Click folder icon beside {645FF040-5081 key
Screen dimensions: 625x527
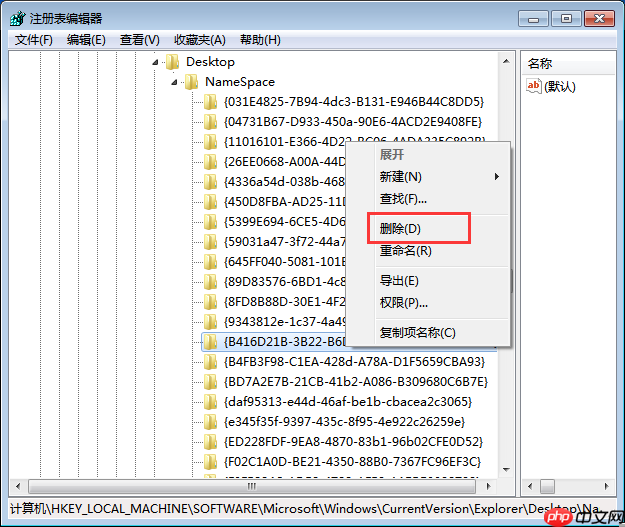pyautogui.click(x=210, y=262)
